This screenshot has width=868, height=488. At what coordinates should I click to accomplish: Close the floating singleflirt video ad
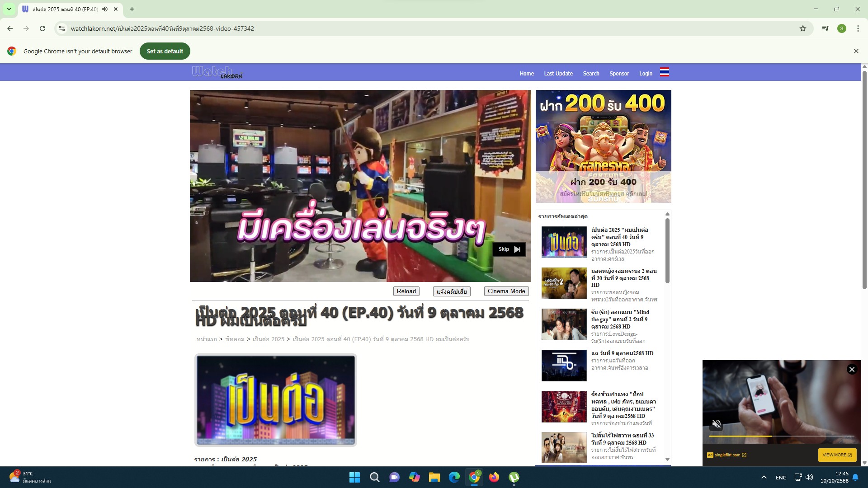click(852, 370)
